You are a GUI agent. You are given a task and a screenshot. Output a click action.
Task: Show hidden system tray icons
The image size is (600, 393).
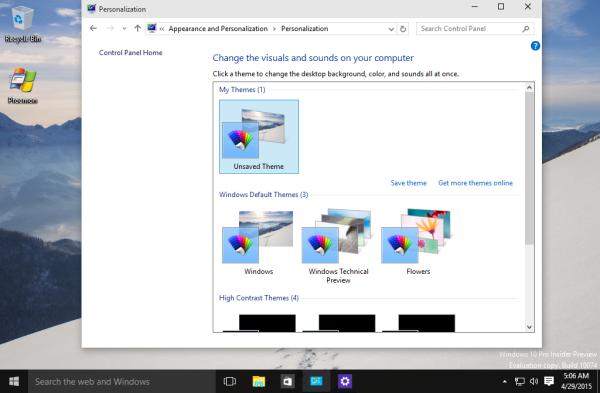(505, 381)
